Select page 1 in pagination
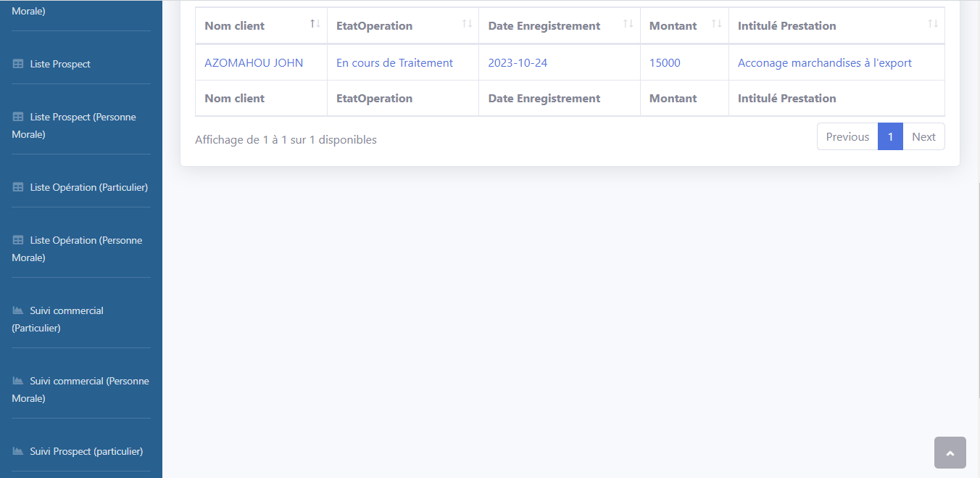This screenshot has height=478, width=980. [890, 136]
